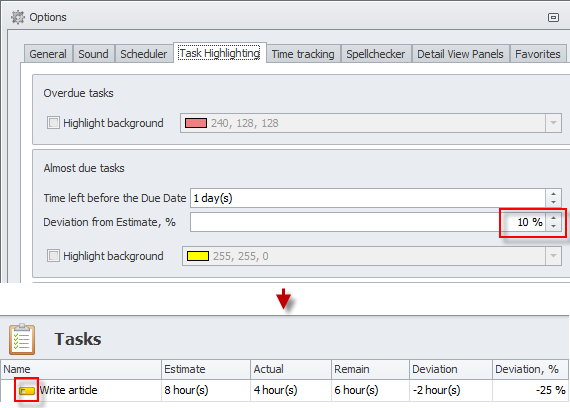Increase the Deviation from Estimate percentage

point(553,218)
